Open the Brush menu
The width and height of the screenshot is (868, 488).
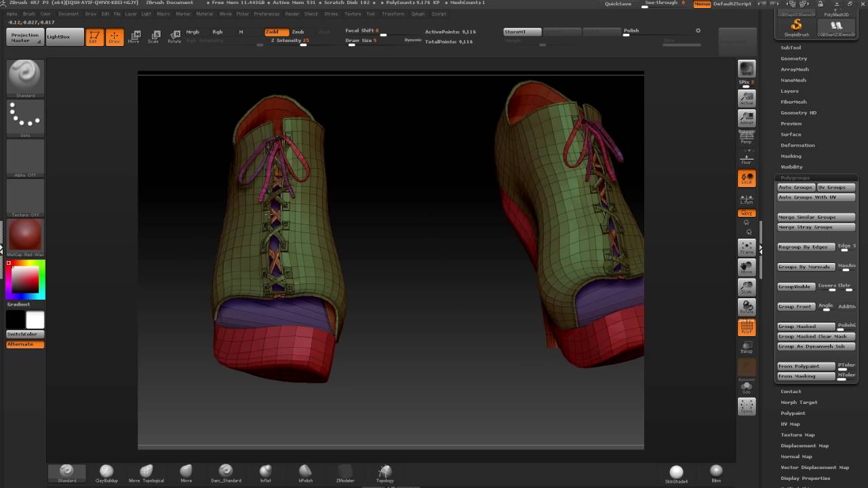[x=29, y=14]
